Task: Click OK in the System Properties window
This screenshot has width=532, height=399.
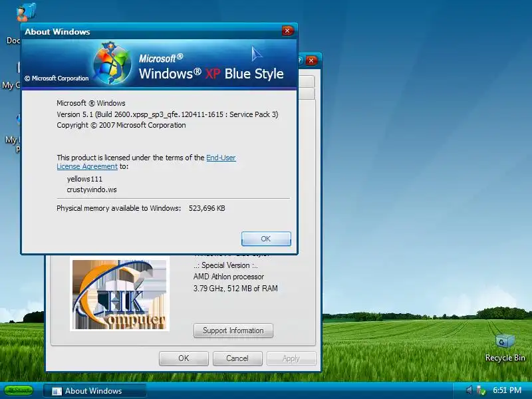Action: [184, 358]
